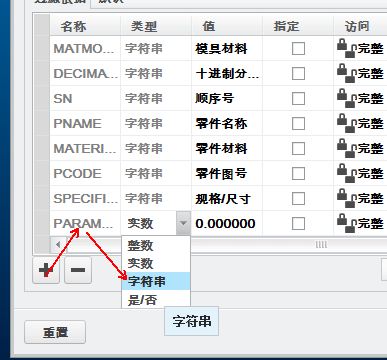Image resolution: width=387 pixels, height=360 pixels.
Task: Click value cell 顺序号
Action: (227, 98)
